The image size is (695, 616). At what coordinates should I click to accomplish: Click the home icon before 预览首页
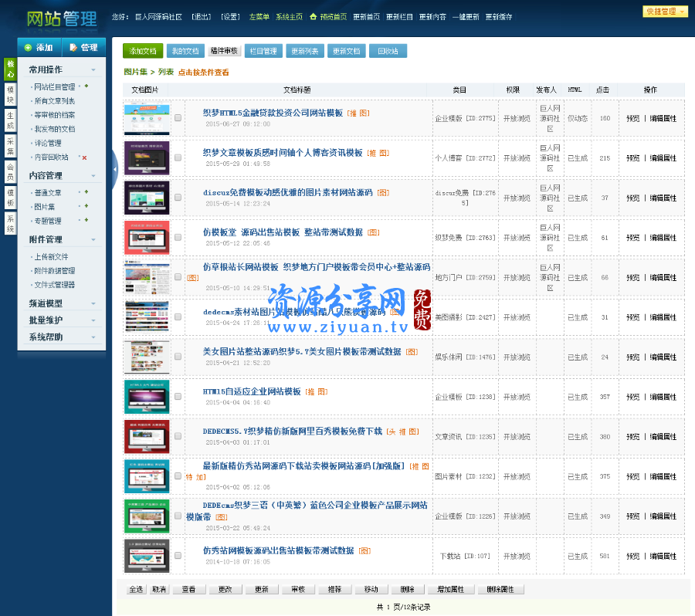[x=313, y=15]
